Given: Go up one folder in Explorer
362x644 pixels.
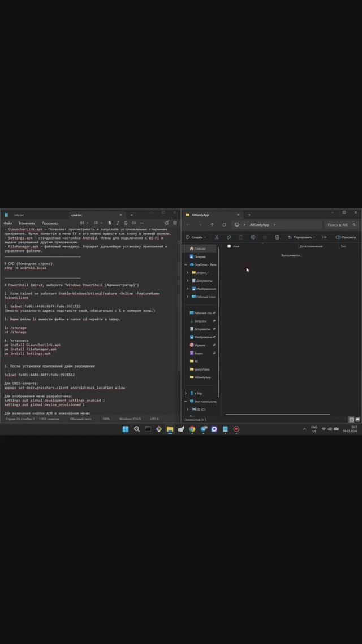Looking at the screenshot, I should click(212, 225).
